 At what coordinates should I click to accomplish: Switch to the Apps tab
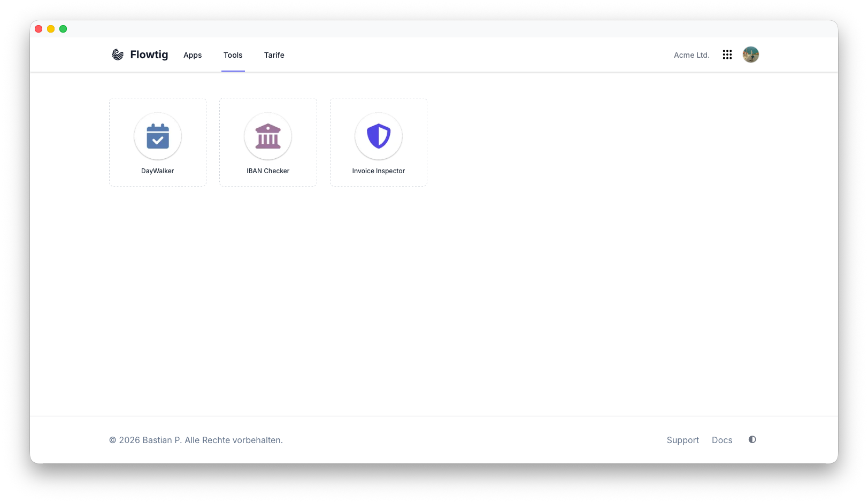click(x=193, y=55)
